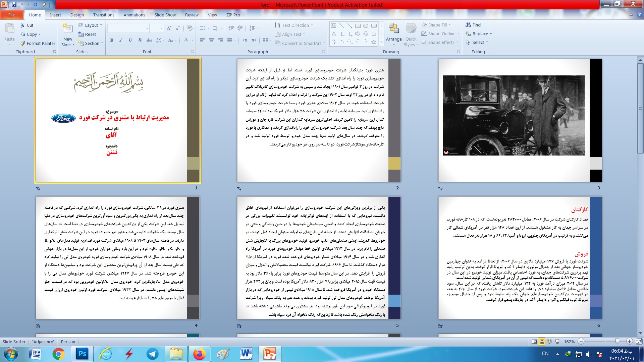Click the Decrease Font Size button
644x362 pixels.
(177, 28)
